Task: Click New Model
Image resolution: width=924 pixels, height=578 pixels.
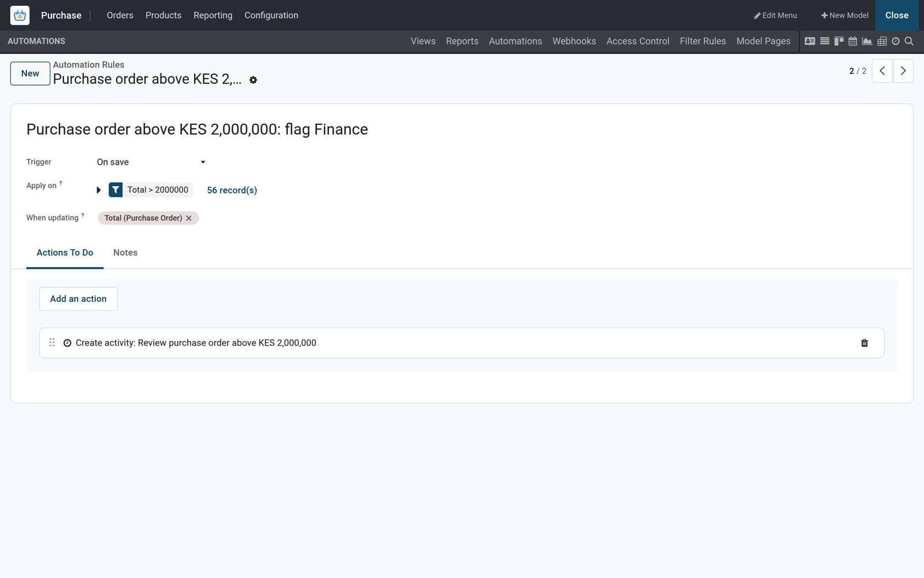Action: 845,16
